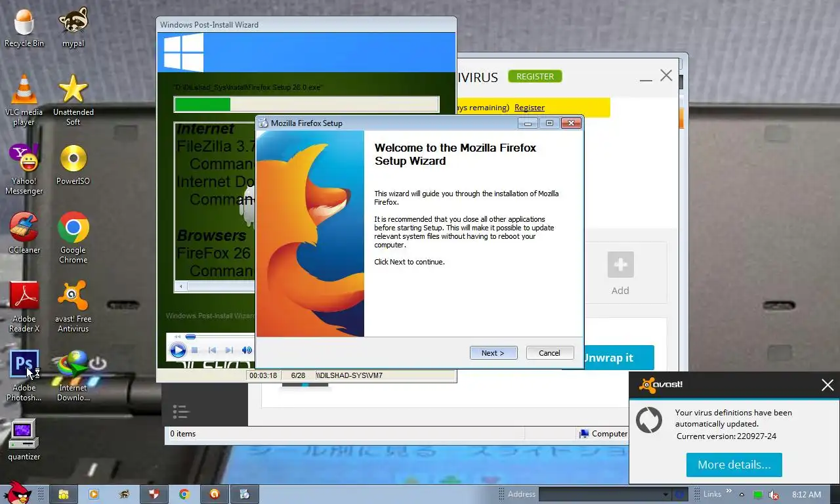The height and width of the screenshot is (504, 840).
Task: Open the quantizer desktop icon
Action: pos(24,440)
